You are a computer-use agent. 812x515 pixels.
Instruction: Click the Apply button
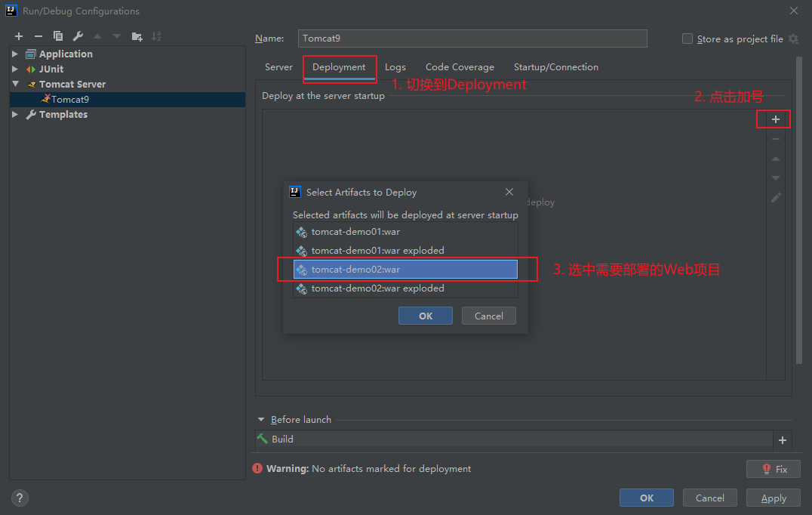click(x=774, y=498)
